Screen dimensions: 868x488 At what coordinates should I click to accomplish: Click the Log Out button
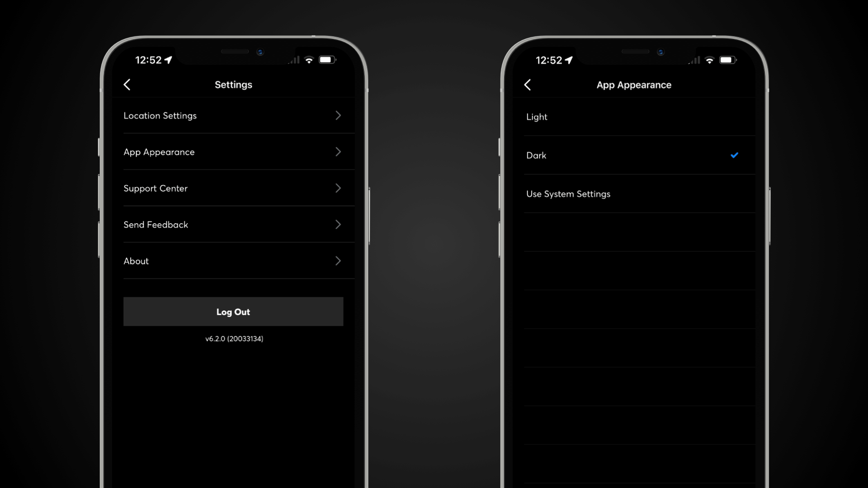[232, 311]
